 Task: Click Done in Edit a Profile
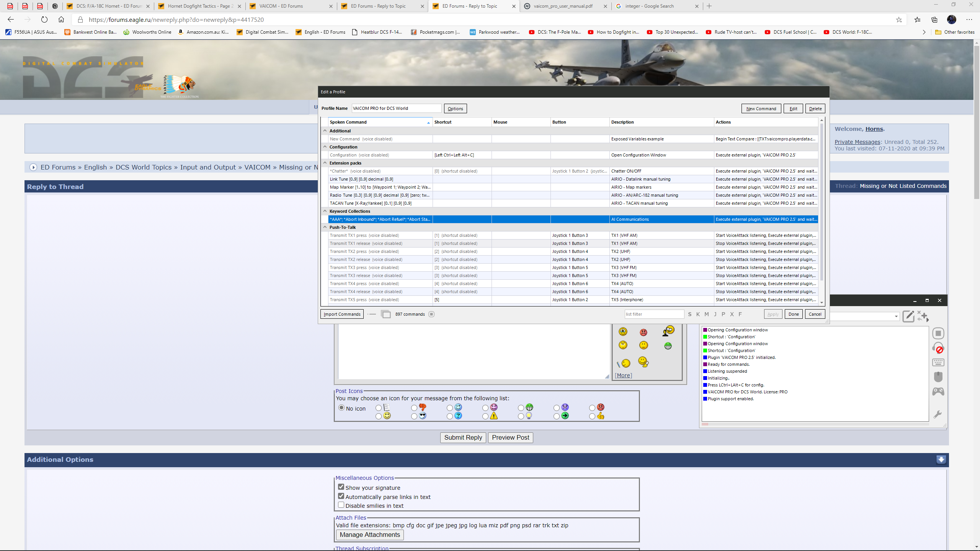[794, 314]
